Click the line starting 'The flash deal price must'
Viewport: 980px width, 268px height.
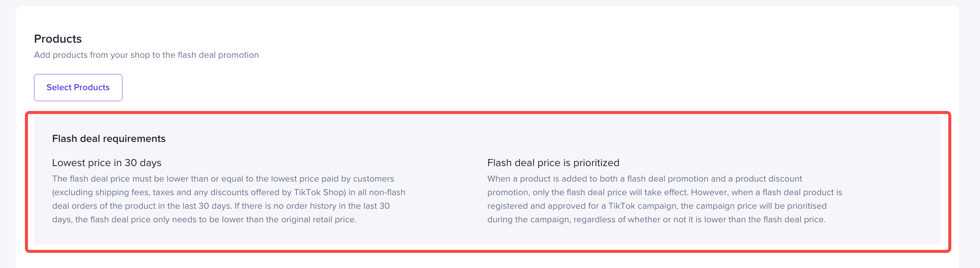223,179
